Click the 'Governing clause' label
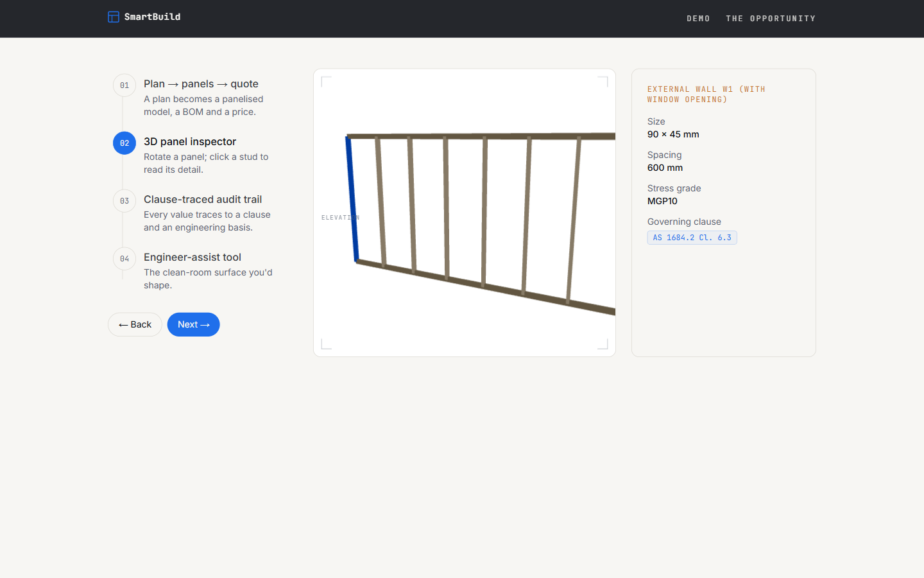The image size is (924, 578). [x=684, y=222]
